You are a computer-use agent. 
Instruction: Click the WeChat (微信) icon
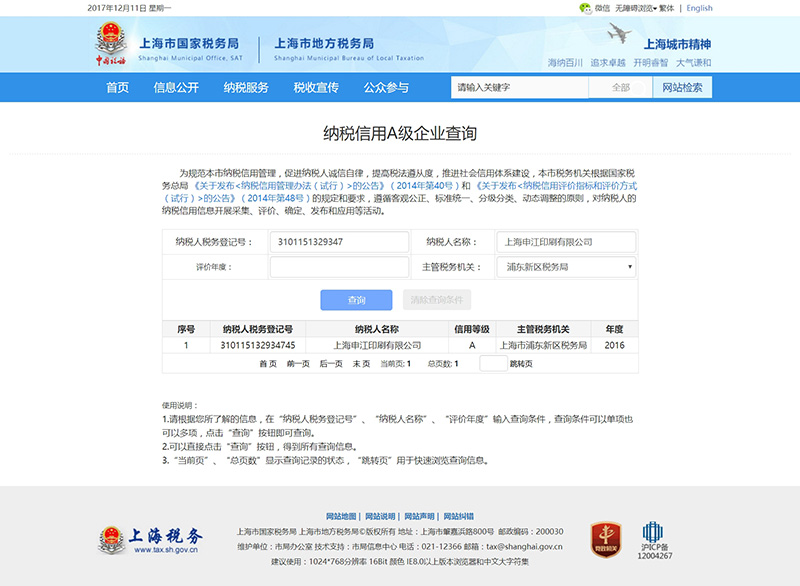tap(586, 8)
